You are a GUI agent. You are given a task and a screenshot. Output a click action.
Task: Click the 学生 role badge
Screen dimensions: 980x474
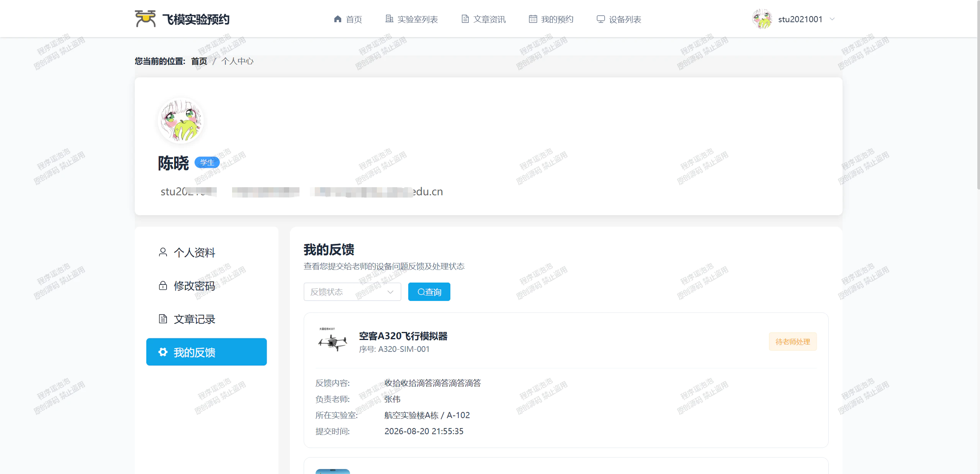click(207, 162)
